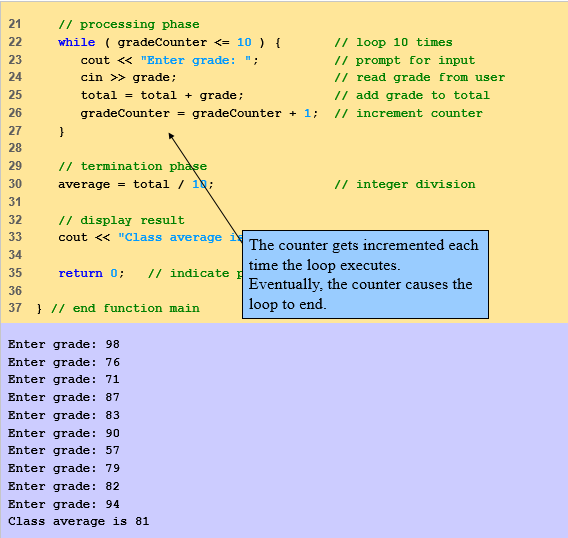
Task: Click line number 31
Action: tap(15, 202)
